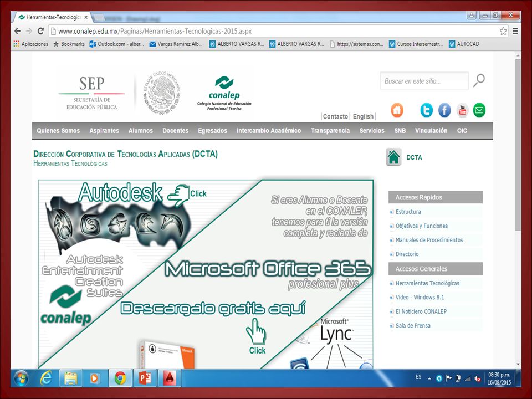
Task: Open Alumnos menu
Action: click(140, 131)
